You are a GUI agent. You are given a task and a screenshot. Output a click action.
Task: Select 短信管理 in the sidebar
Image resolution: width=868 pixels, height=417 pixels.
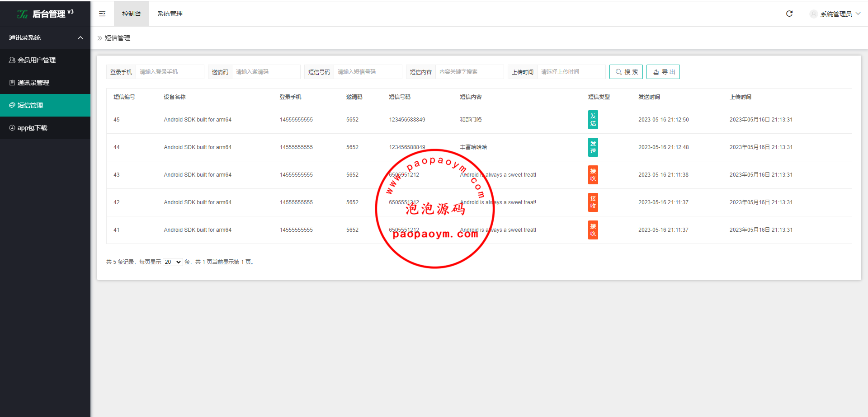(x=30, y=105)
